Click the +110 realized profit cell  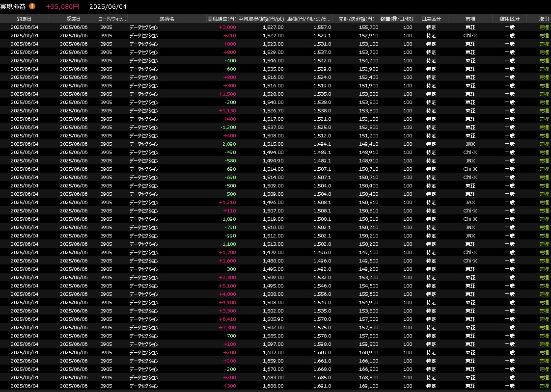tap(229, 211)
